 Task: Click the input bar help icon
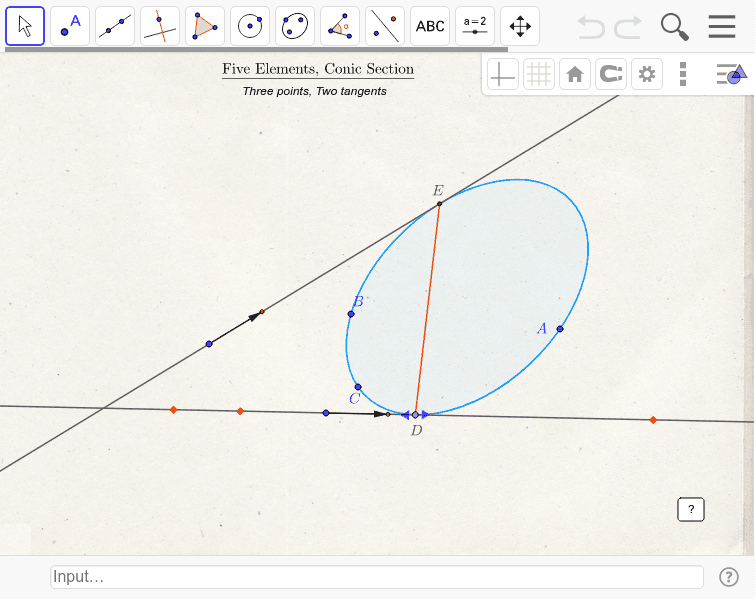pos(729,577)
